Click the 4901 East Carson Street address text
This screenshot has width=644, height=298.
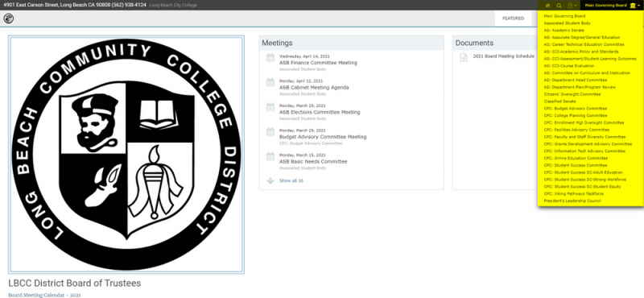(x=75, y=6)
